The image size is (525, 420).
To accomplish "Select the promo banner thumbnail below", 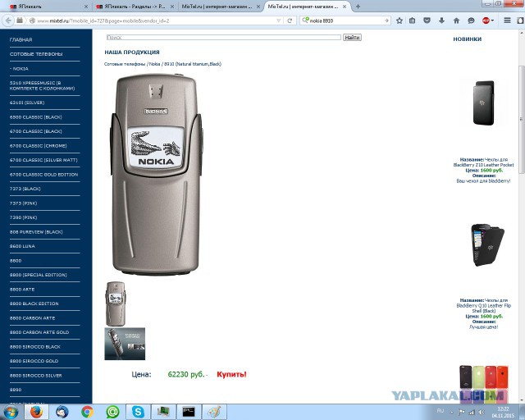I will (x=125, y=344).
